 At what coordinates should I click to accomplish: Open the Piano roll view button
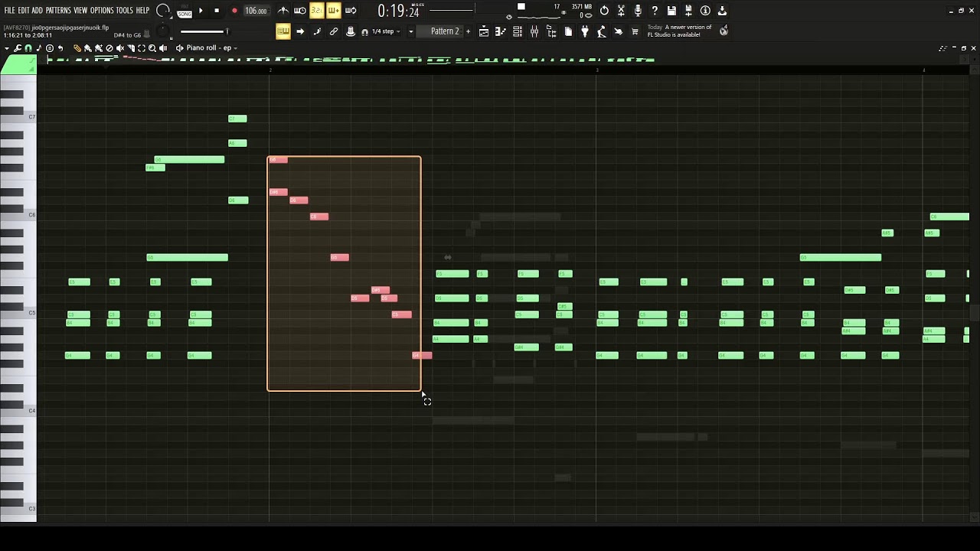tap(500, 31)
